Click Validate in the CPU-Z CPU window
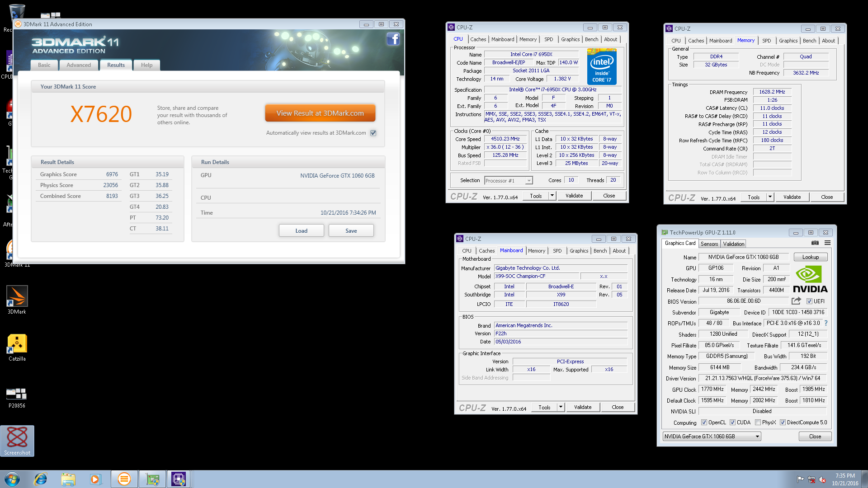This screenshot has height=488, width=868. coord(574,196)
